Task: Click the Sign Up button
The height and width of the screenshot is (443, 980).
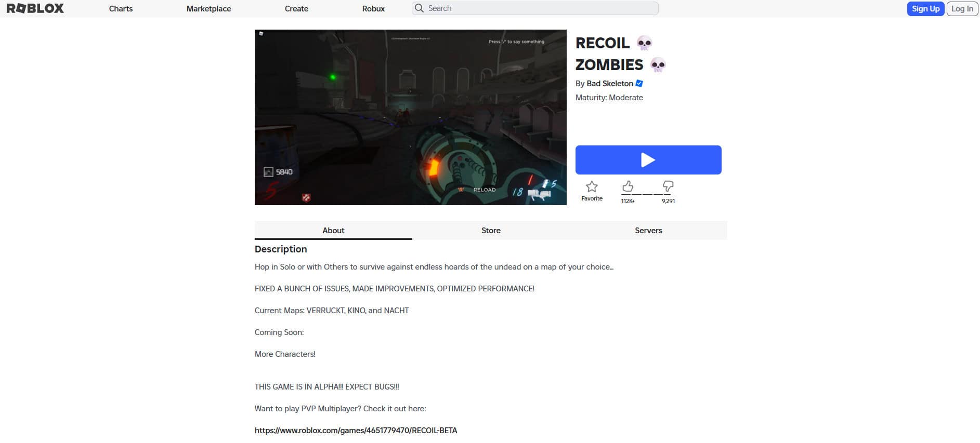Action: pyautogui.click(x=925, y=9)
